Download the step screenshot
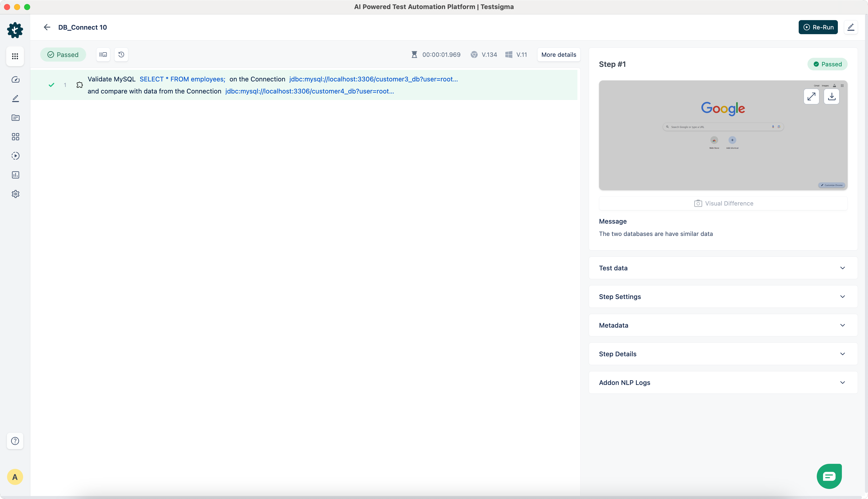This screenshot has width=868, height=499. tap(831, 97)
